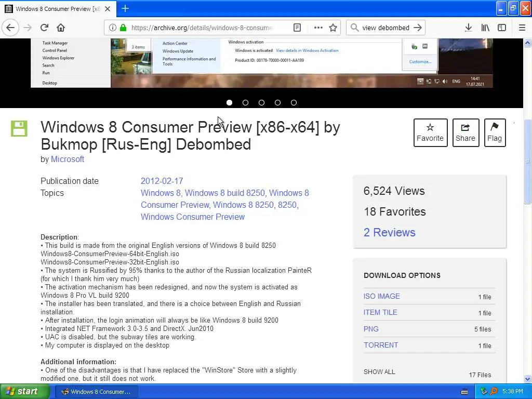Open the Downloads panel

468,28
